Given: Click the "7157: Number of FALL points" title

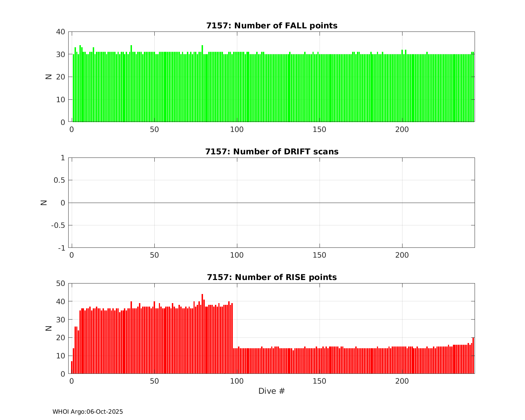Looking at the screenshot, I should tap(272, 26).
